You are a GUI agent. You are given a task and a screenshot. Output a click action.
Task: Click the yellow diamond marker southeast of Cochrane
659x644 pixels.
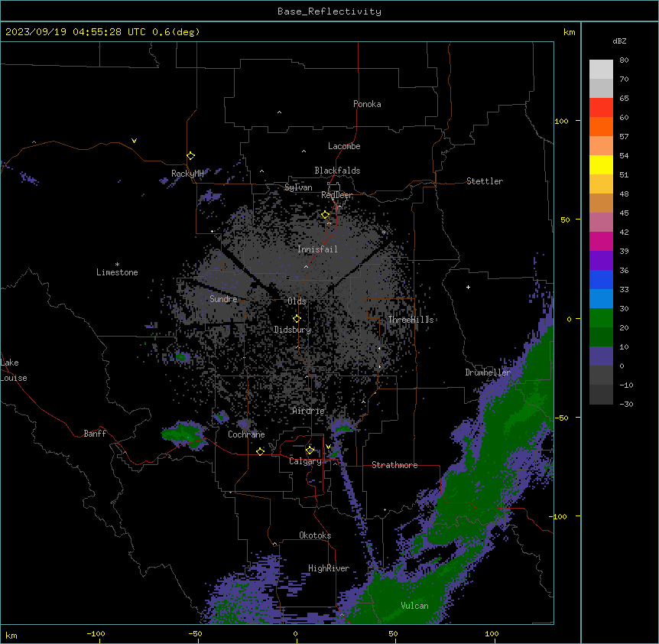260,451
